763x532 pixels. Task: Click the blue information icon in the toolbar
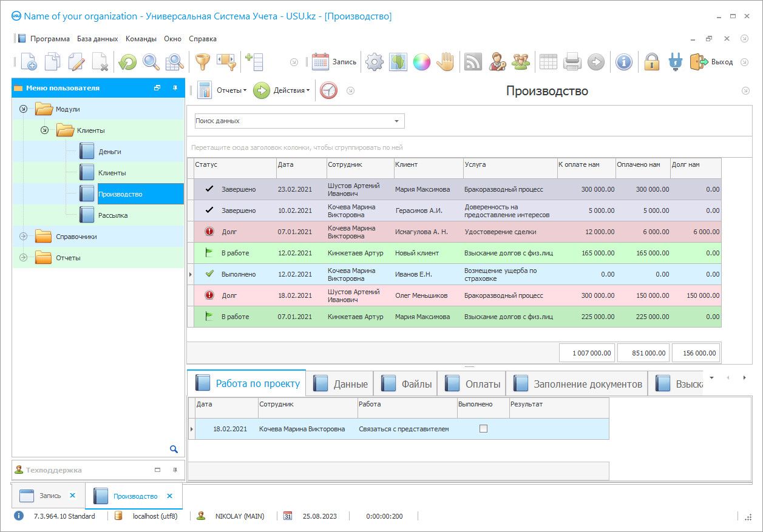(624, 62)
